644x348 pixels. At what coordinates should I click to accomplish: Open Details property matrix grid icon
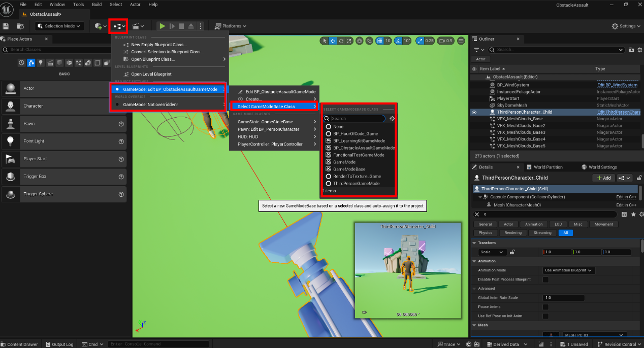(x=624, y=215)
